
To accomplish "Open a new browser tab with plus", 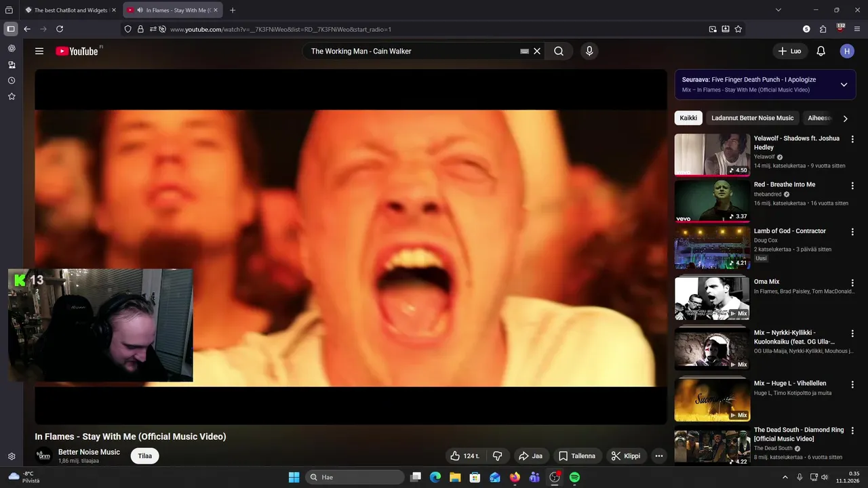I will pos(233,10).
